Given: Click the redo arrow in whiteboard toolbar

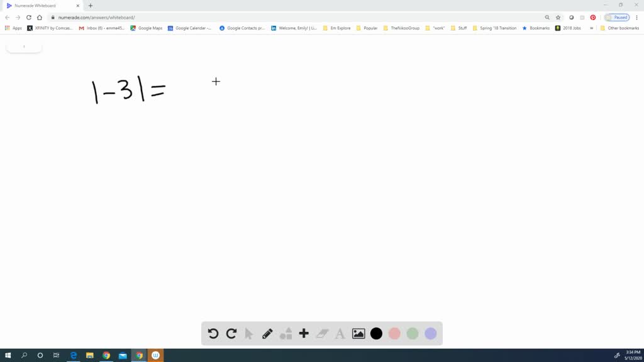Looking at the screenshot, I should click(231, 333).
